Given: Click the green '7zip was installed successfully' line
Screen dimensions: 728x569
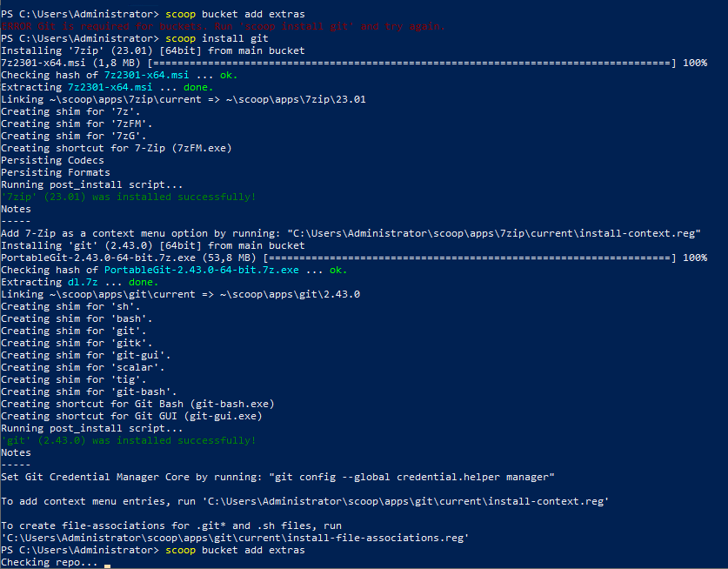Looking at the screenshot, I should 128,197.
